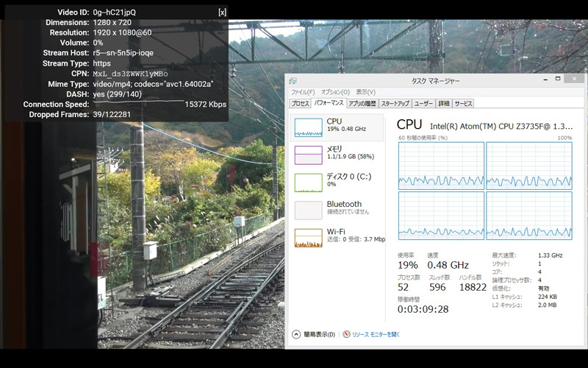
Task: Click the first CPU core graph
Action: coord(441,166)
